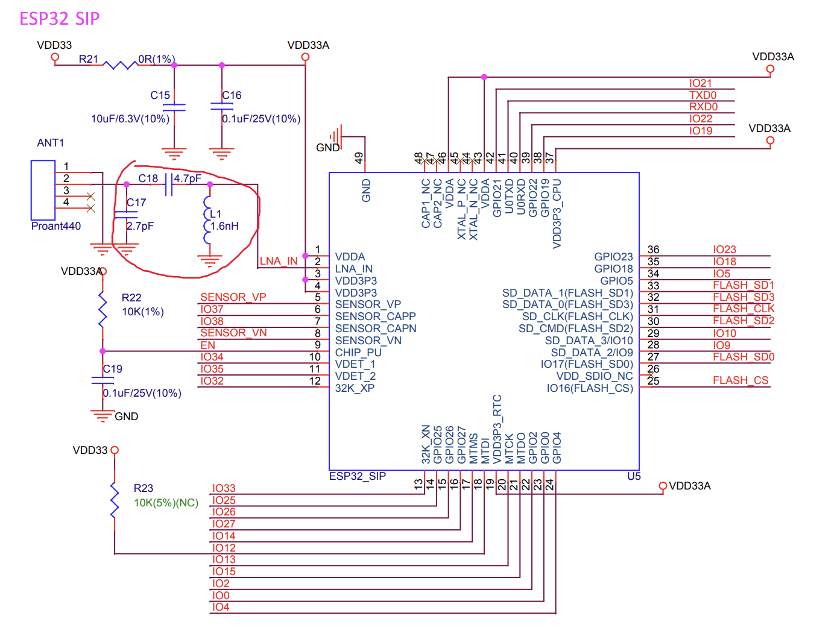Click the IO33 net label

[224, 488]
